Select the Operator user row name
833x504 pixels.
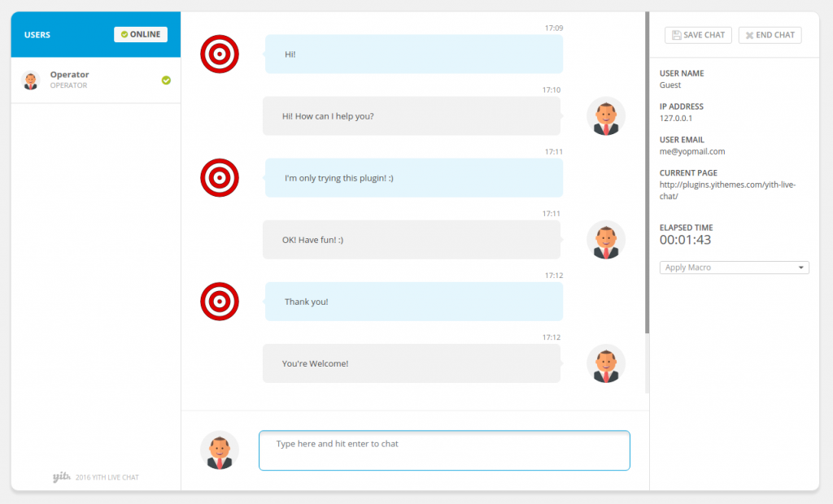(x=70, y=74)
